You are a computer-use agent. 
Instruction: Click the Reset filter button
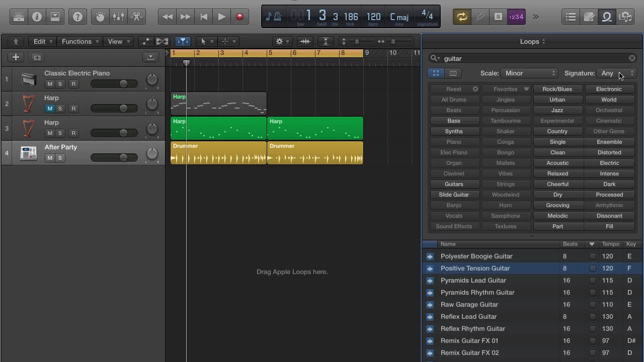454,89
